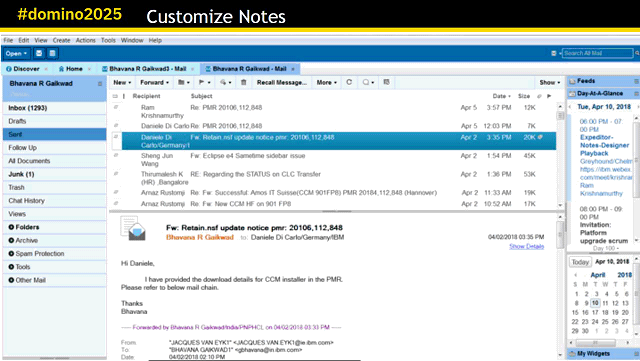Screen dimensions: 640x361
Task: Click the Discover tab info icon
Action: pyautogui.click(x=9, y=69)
